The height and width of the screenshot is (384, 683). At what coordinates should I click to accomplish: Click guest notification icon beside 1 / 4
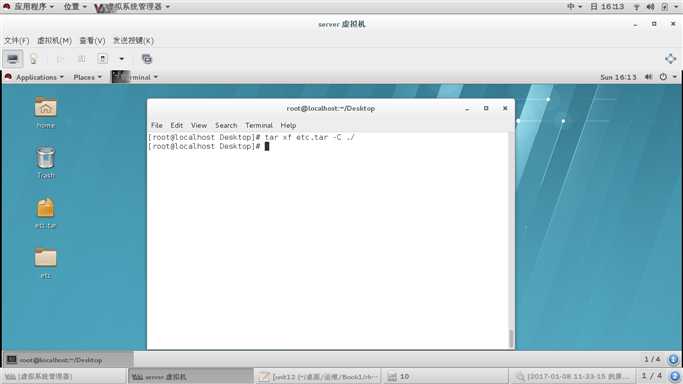673,360
